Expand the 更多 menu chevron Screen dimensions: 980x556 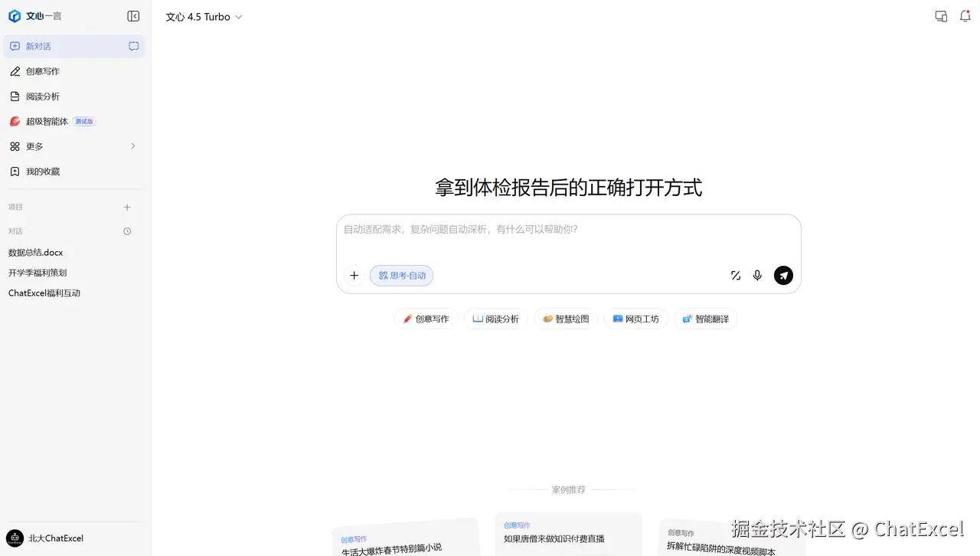(132, 146)
